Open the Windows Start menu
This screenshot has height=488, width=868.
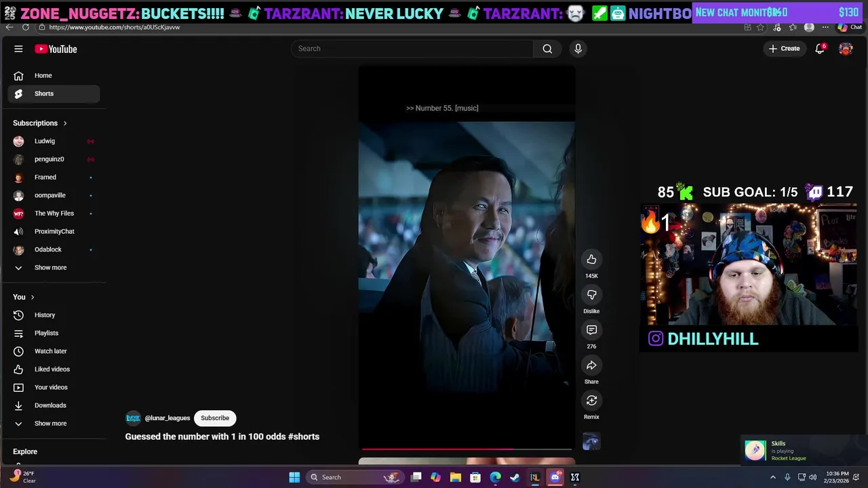point(294,477)
